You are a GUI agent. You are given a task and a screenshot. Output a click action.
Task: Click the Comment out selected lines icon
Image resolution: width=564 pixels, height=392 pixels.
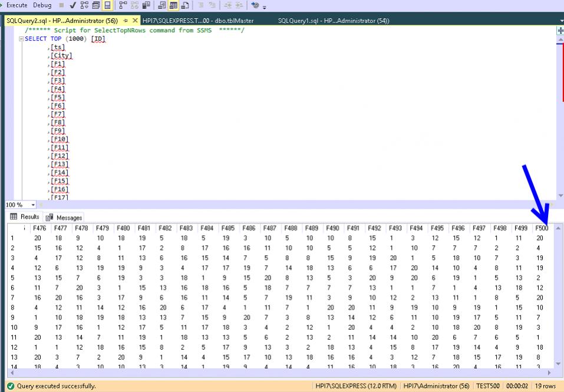201,5
